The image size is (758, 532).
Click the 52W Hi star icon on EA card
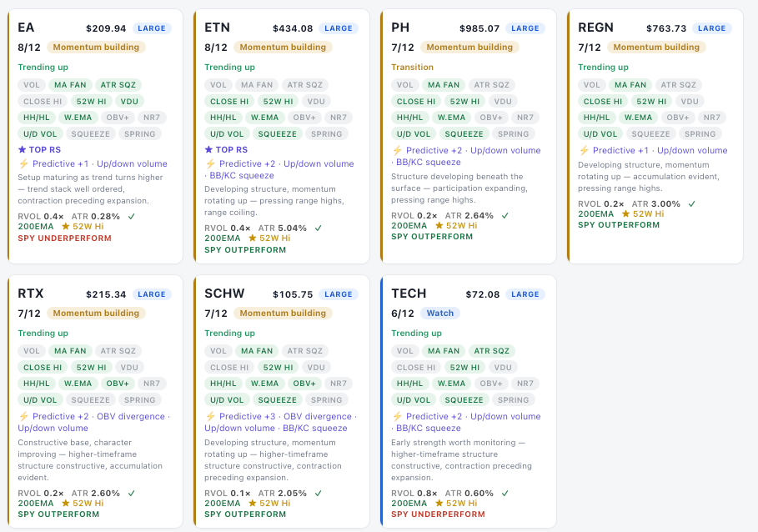[x=66, y=226]
